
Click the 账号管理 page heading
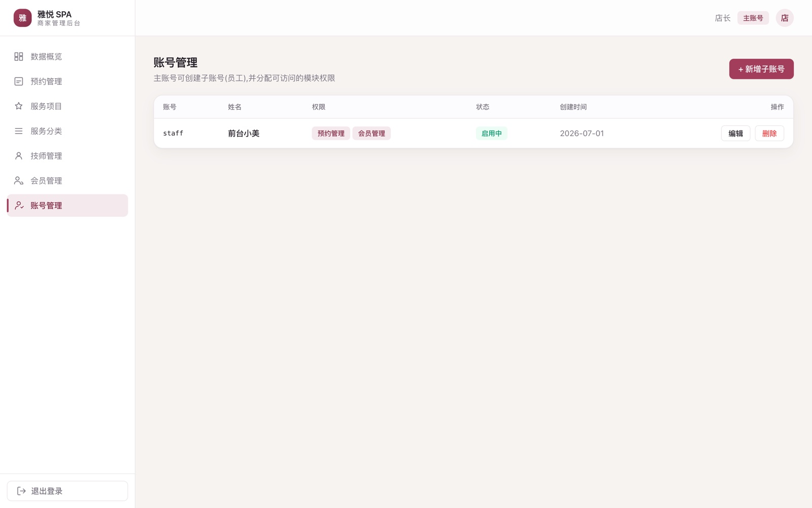176,62
